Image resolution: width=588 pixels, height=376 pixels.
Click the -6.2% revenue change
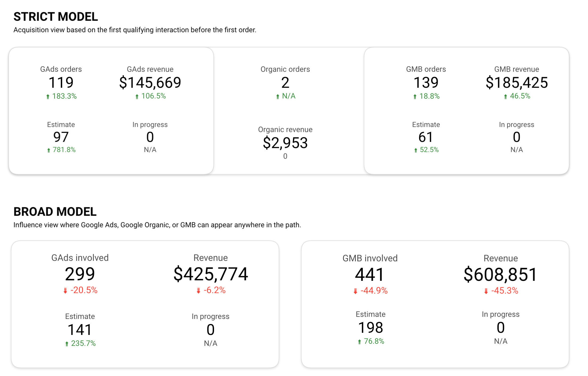[215, 290]
